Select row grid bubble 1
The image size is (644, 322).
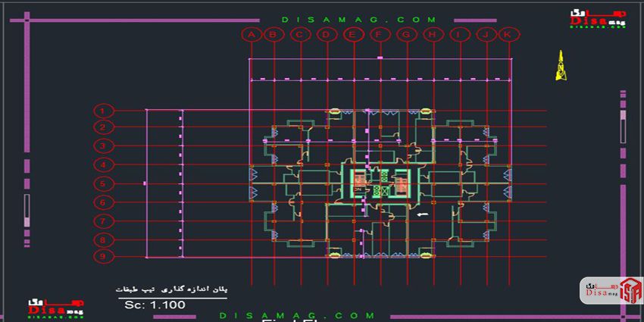102,111
